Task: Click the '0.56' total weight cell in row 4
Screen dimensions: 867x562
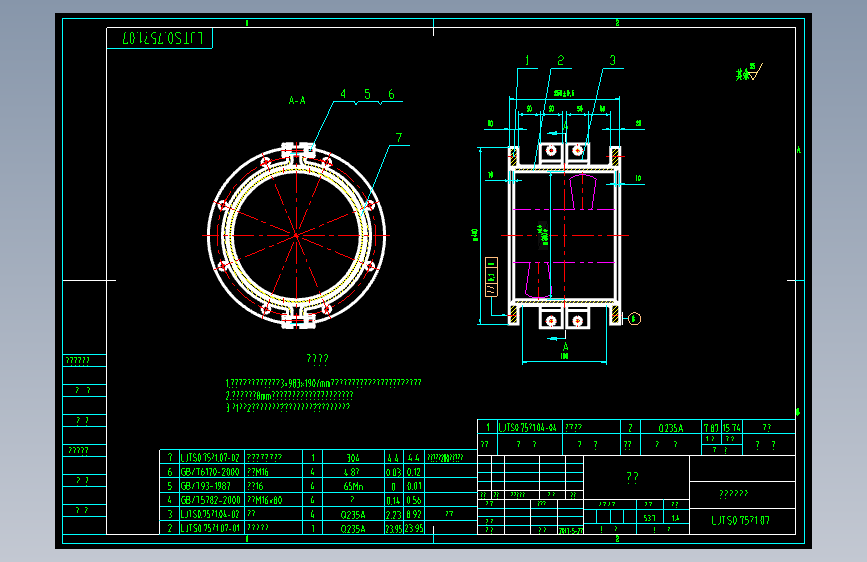Action: click(x=414, y=500)
